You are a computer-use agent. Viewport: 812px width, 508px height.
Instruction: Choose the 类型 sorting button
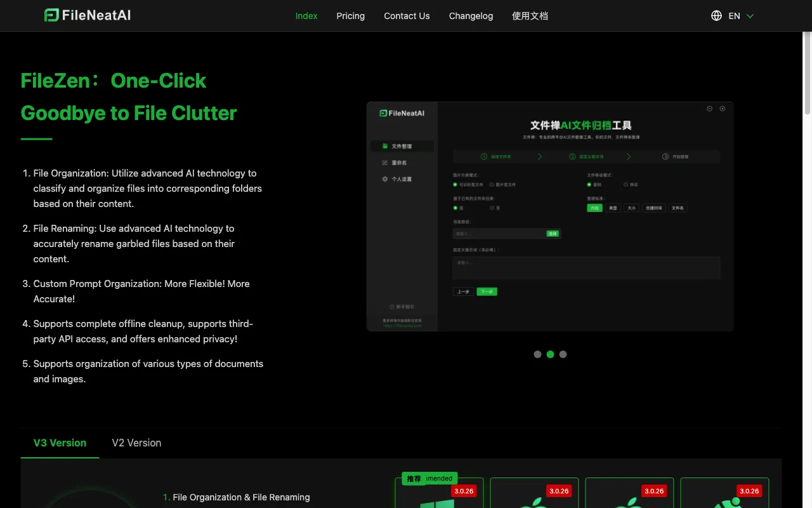click(x=613, y=208)
